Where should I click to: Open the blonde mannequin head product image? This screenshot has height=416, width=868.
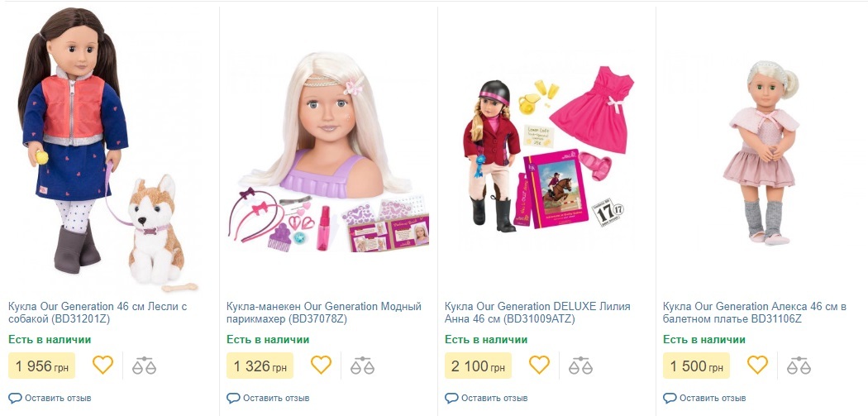pos(327,152)
